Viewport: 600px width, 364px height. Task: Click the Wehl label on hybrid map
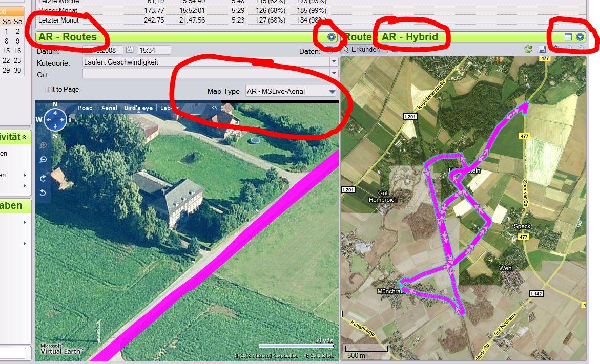[x=506, y=268]
